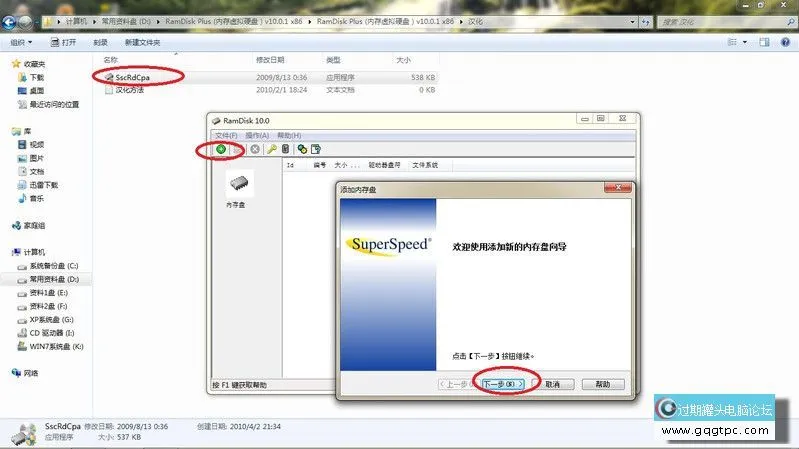Sort files by 大小 column
The width and height of the screenshot is (799, 449).
(x=403, y=60)
